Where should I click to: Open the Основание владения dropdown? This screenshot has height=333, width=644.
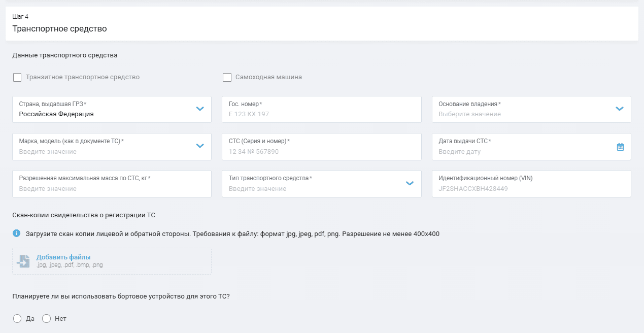[x=531, y=109]
